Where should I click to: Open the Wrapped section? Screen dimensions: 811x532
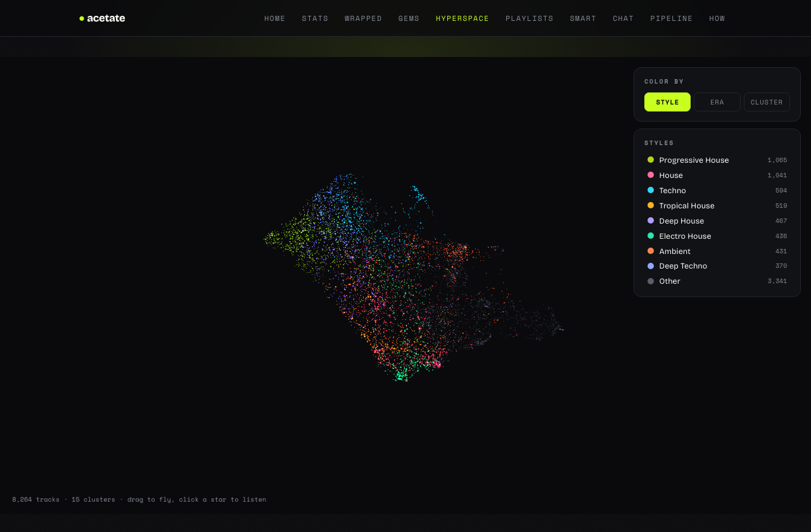[x=363, y=18]
